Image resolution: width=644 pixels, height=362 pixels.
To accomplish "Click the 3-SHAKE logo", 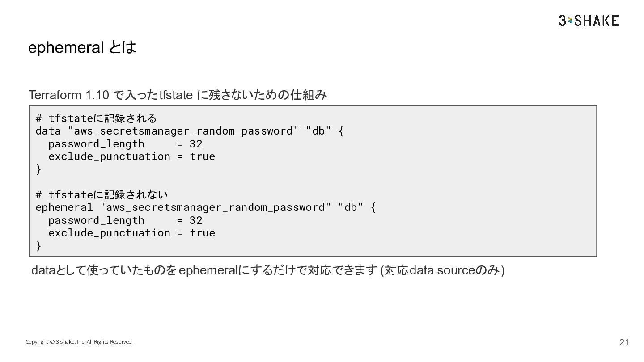I will [x=589, y=20].
